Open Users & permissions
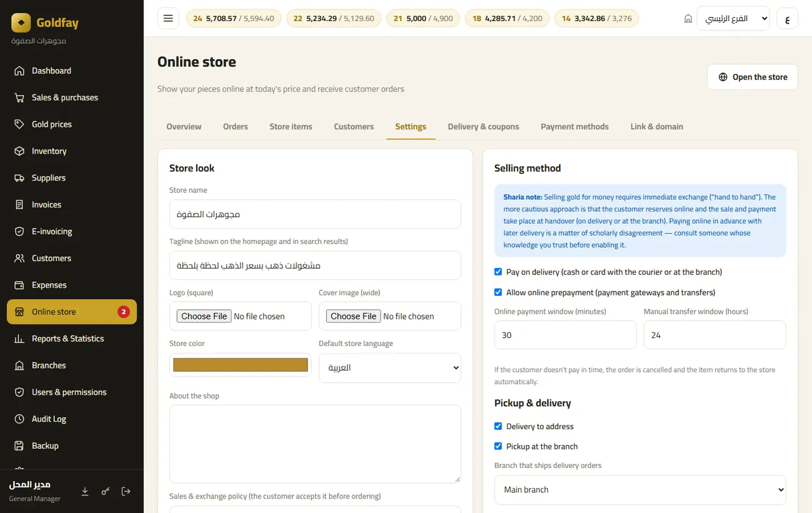Viewport: 812px width, 513px height. pos(72,392)
